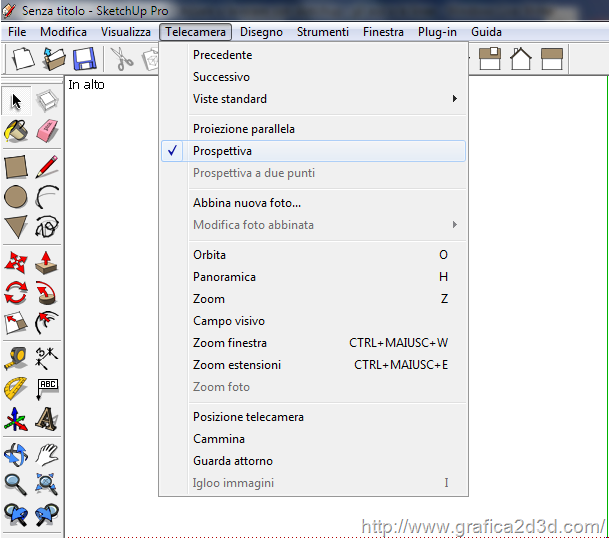This screenshot has width=609, height=538.
Task: Pick the Rectangle drawing tool
Action: click(16, 166)
